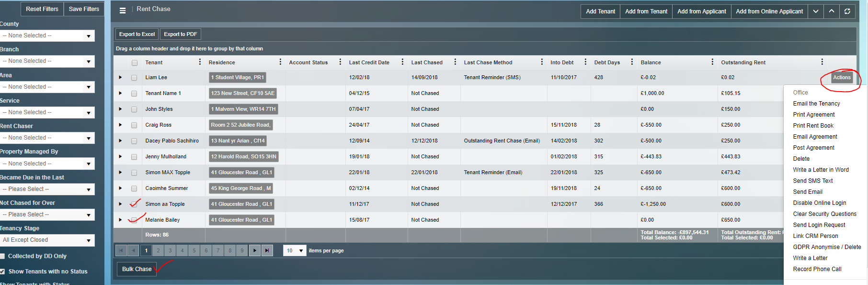This screenshot has width=868, height=285.
Task: Open items per page selector
Action: point(295,250)
